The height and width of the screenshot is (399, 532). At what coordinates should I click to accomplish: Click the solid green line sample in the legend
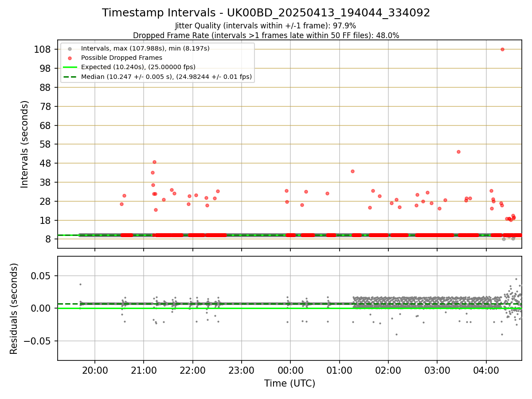[70, 67]
